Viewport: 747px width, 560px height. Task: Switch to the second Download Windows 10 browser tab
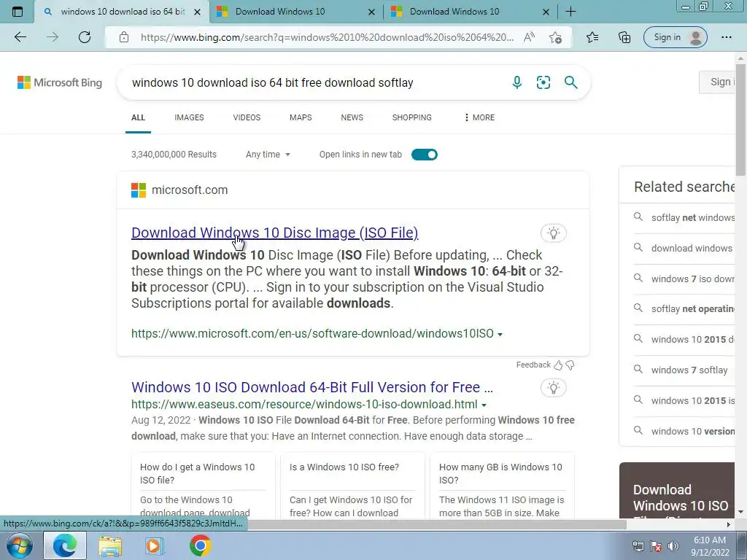pos(295,12)
